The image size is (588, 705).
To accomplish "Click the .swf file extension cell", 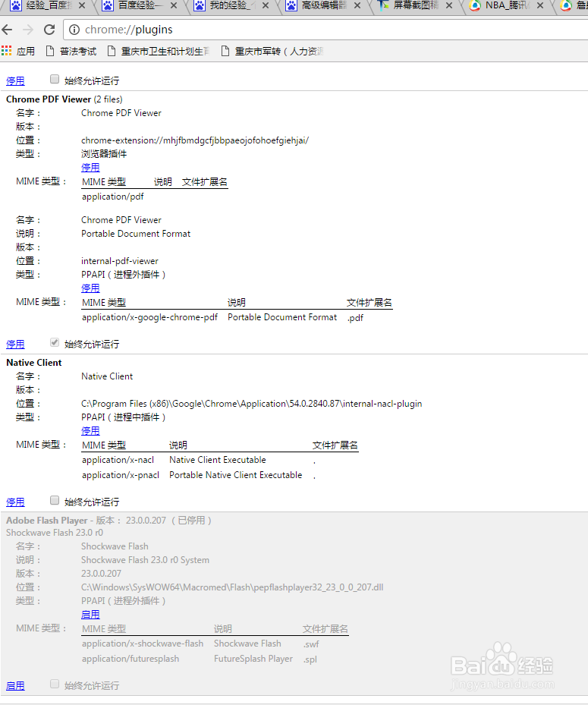I will point(310,644).
